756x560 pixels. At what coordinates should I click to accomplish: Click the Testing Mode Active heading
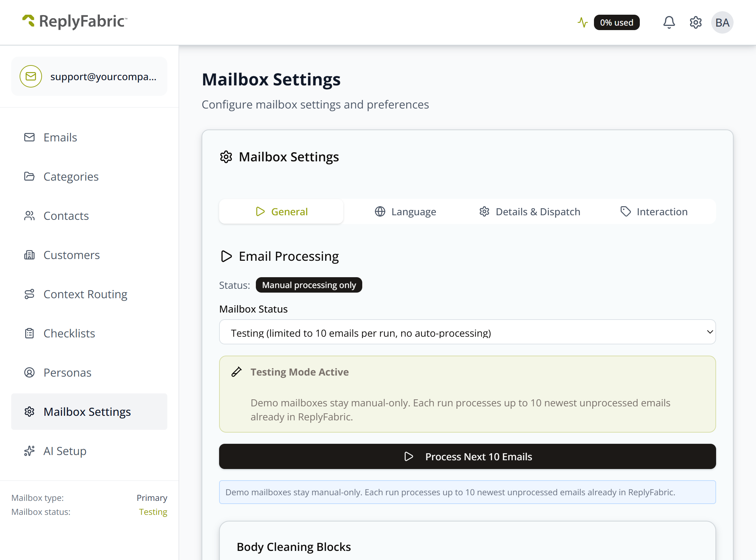pyautogui.click(x=300, y=372)
